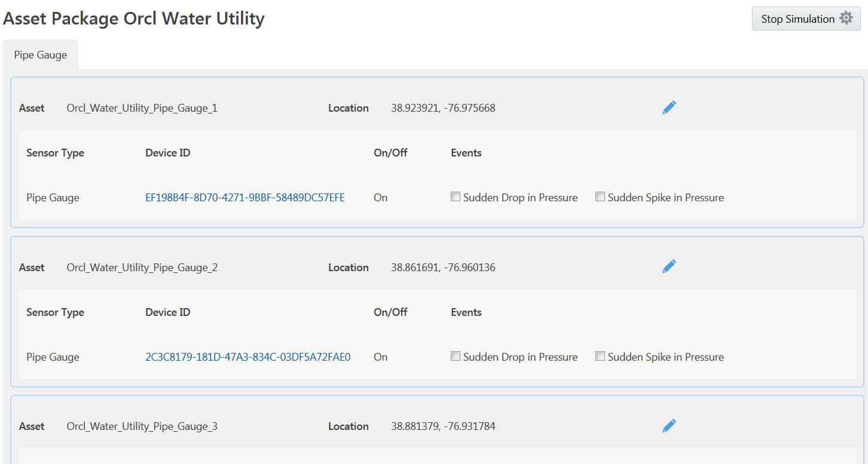Click location 38.923921, -76.975668

click(x=443, y=108)
